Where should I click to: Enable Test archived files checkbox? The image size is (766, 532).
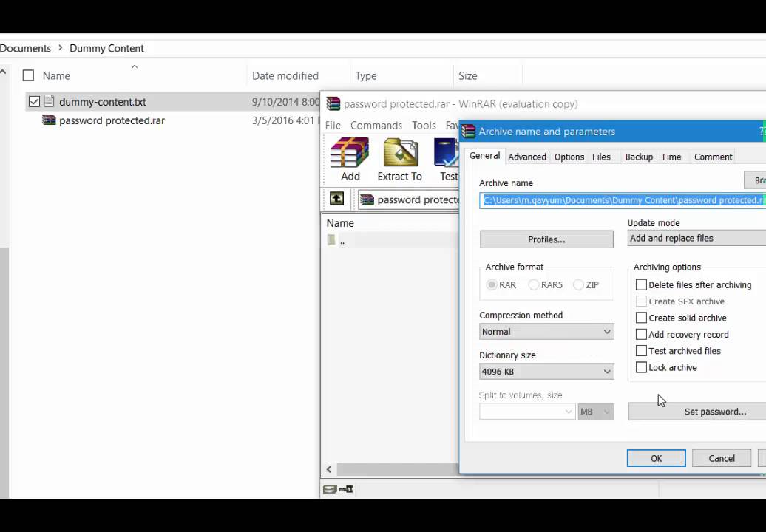click(642, 351)
